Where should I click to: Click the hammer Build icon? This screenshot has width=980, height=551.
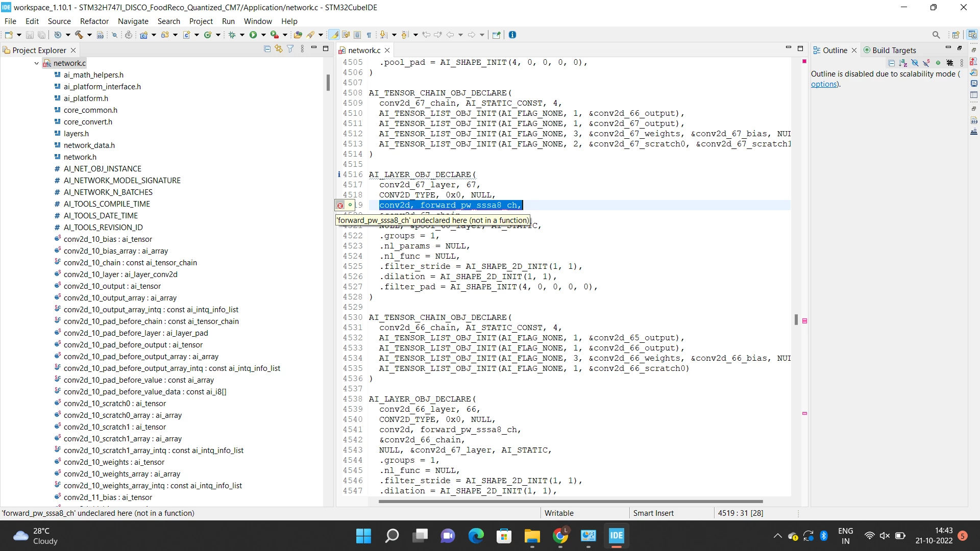point(79,35)
